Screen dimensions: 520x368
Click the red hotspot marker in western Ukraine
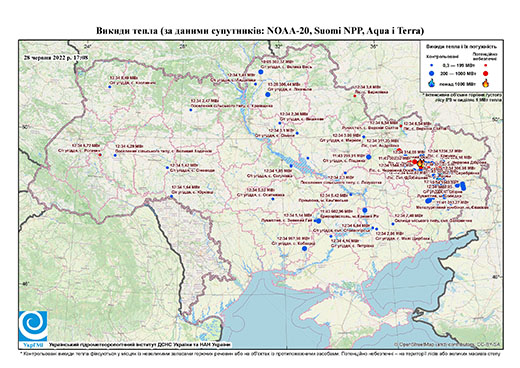click(x=100, y=155)
